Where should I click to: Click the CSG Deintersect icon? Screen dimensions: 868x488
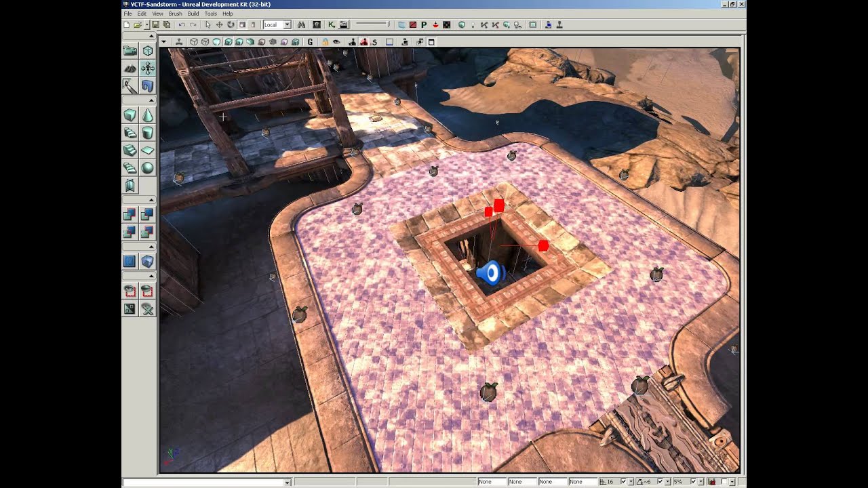tap(147, 232)
